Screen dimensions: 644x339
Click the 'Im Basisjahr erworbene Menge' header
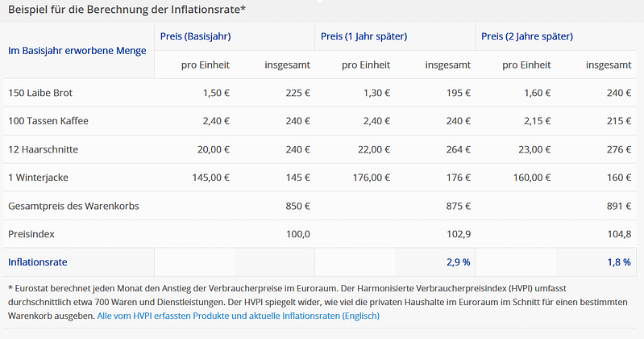click(77, 50)
